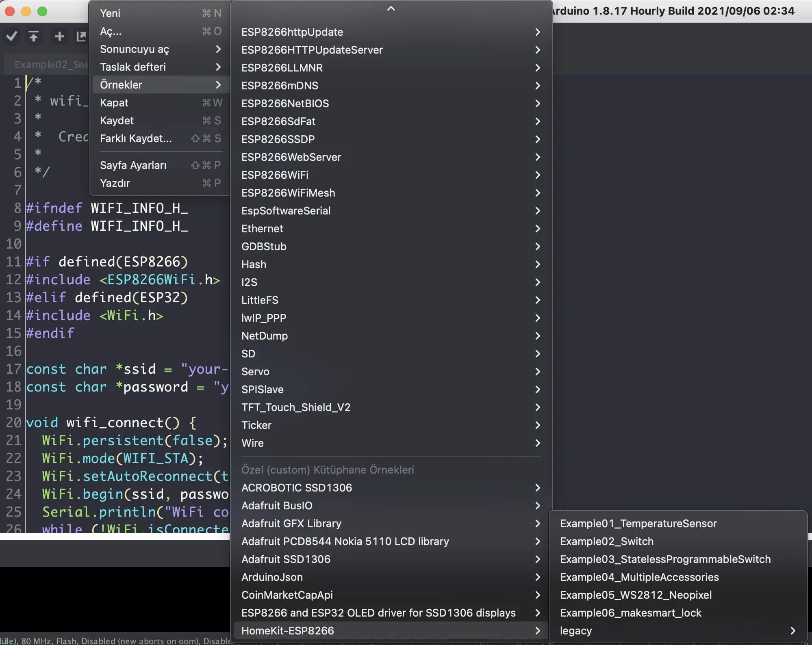
Task: Expand ESP8266mDNS examples
Action: click(391, 86)
